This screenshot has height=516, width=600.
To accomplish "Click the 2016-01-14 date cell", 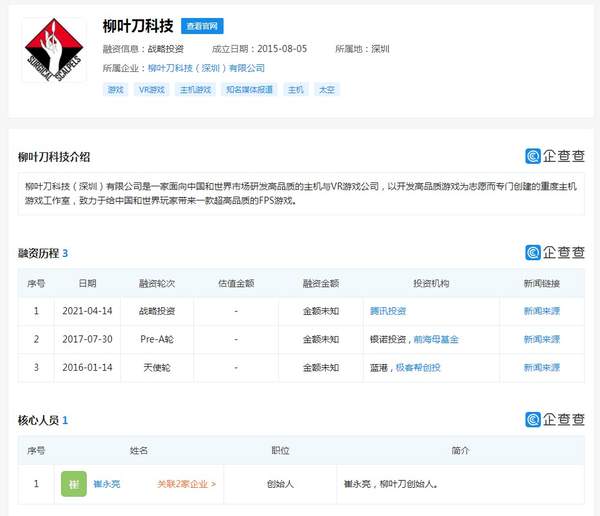I will click(x=87, y=367).
